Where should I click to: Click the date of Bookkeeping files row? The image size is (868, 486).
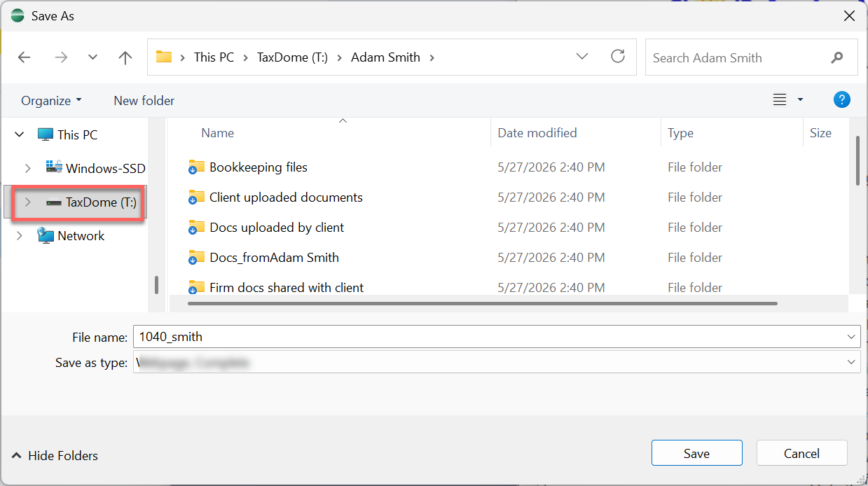click(x=551, y=167)
